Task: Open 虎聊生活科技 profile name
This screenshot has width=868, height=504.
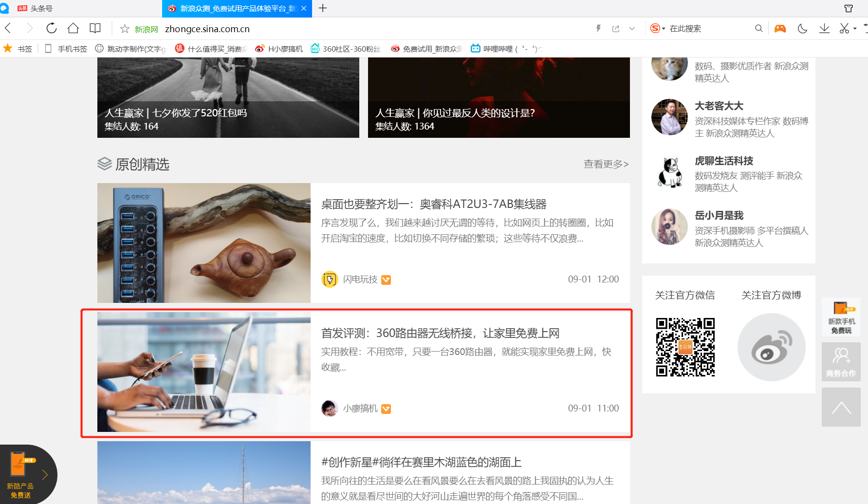Action: [x=724, y=161]
